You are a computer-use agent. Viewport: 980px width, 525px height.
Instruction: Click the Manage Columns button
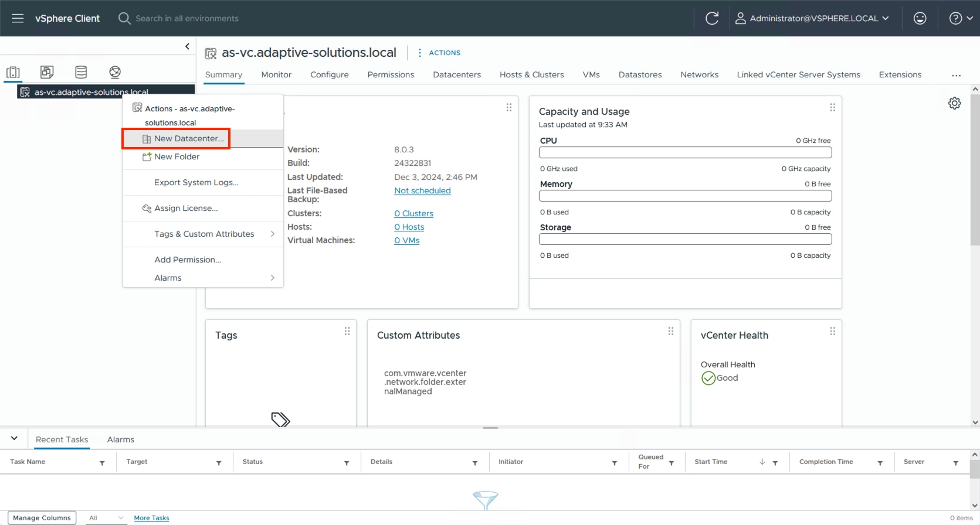tap(42, 518)
